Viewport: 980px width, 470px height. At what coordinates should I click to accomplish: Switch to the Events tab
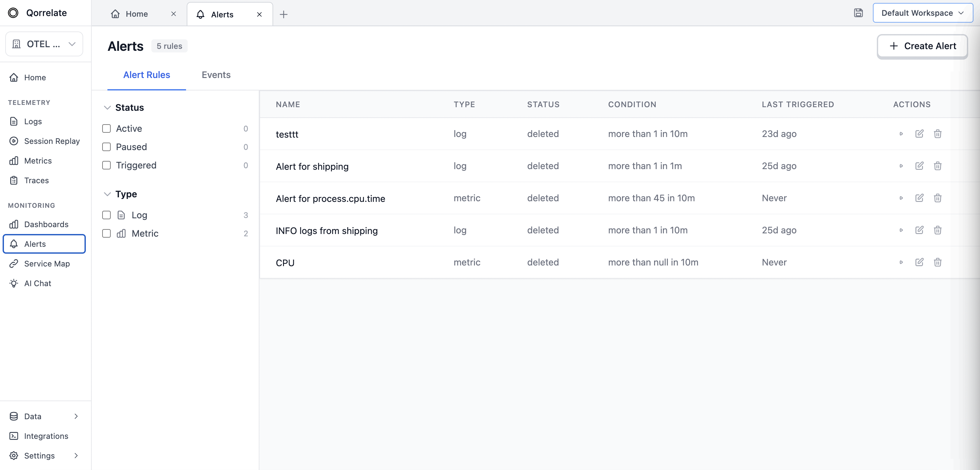tap(216, 75)
